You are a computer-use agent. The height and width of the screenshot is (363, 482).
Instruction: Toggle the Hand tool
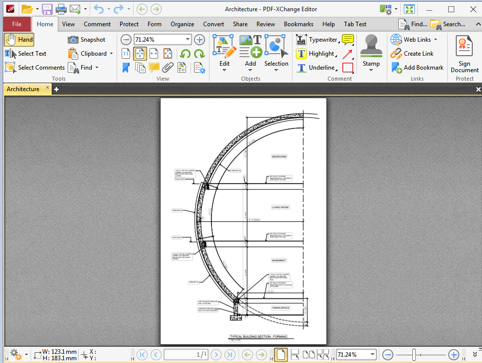[x=19, y=40]
